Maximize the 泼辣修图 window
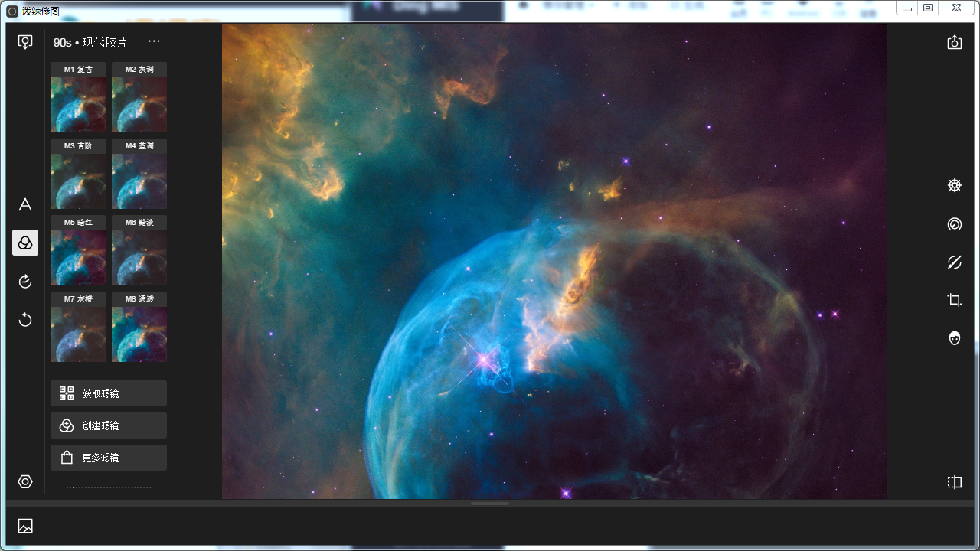The image size is (980, 551). [928, 8]
